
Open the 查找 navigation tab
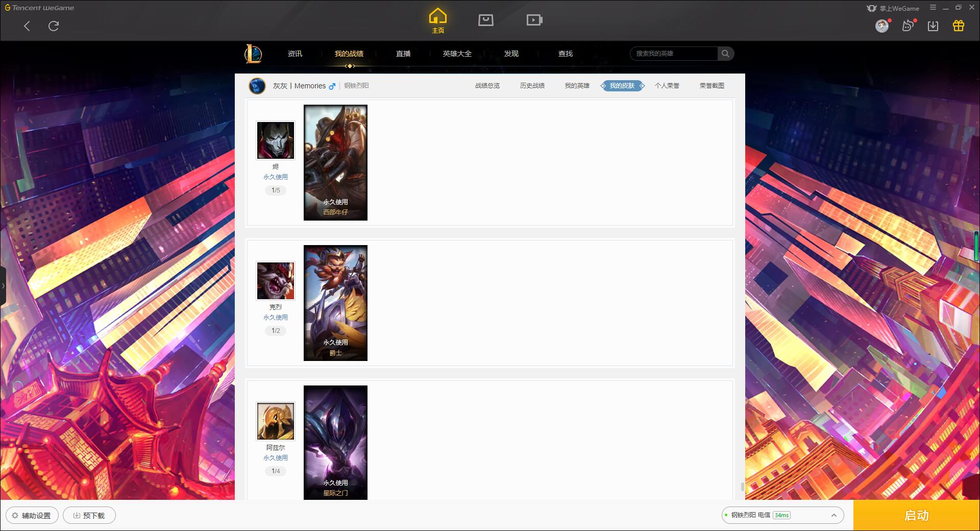point(566,54)
